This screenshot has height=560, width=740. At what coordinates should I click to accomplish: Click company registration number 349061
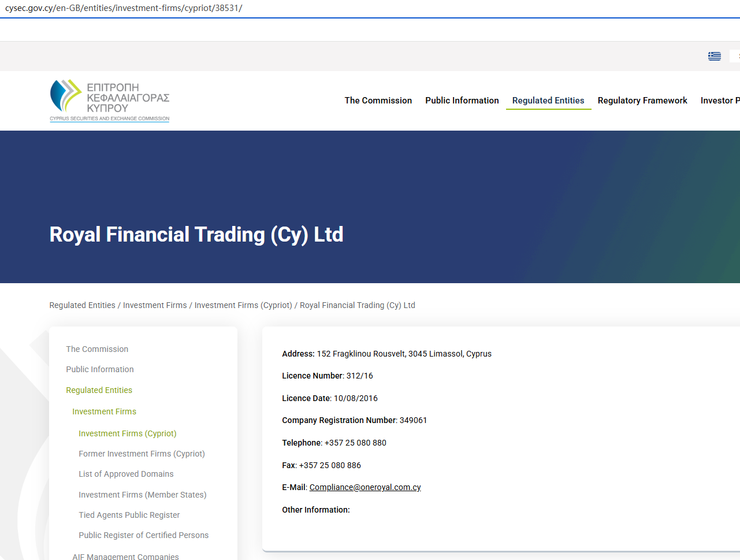pos(414,420)
